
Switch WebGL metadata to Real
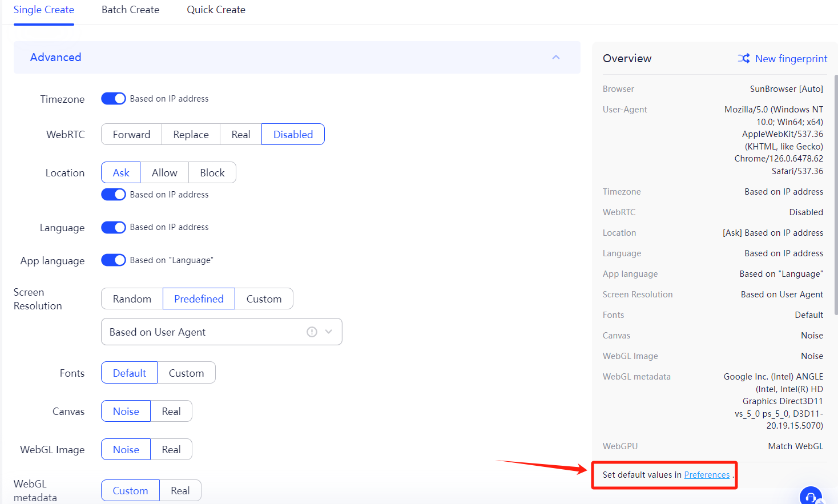click(180, 490)
